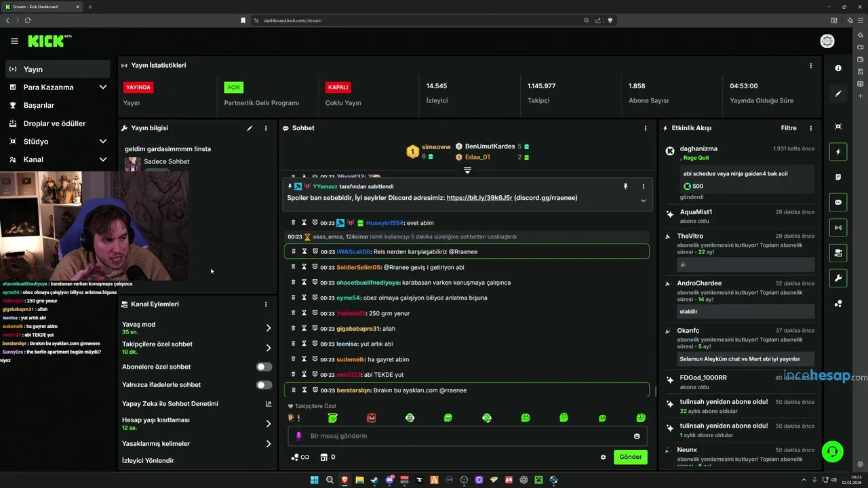Viewport: 868px width, 488px height.
Task: Open Windows Start menu
Action: (x=315, y=480)
